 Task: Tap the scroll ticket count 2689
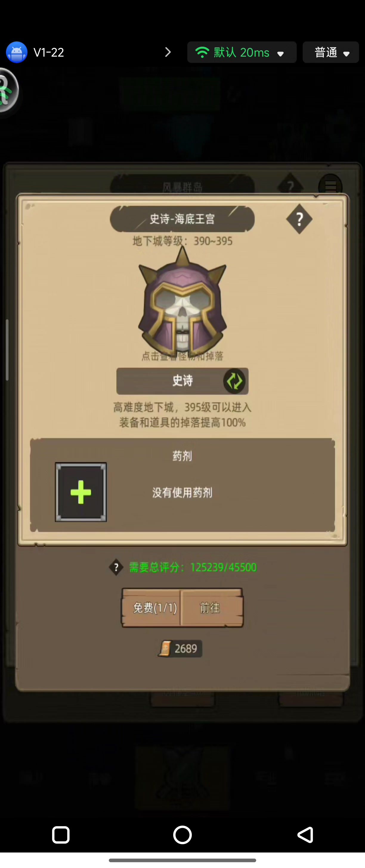pyautogui.click(x=180, y=648)
